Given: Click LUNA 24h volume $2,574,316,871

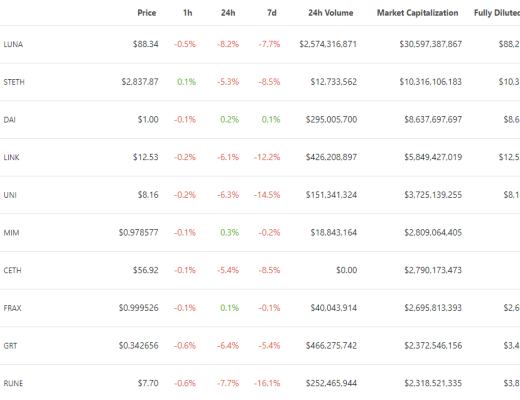Looking at the screenshot, I should click(328, 44).
